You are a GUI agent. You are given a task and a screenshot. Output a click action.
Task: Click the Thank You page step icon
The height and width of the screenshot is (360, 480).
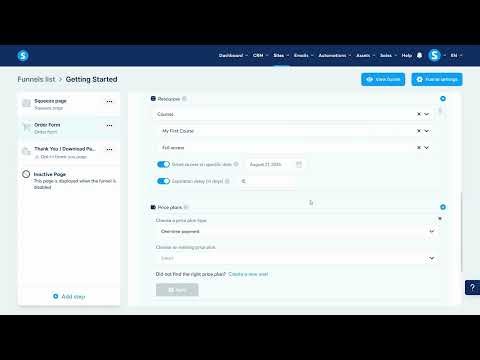coord(26,151)
